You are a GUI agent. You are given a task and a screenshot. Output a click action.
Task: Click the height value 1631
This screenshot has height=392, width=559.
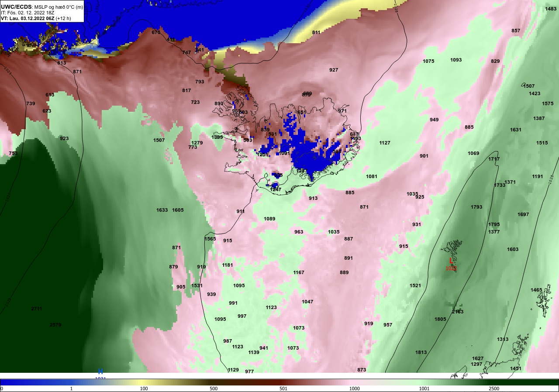pyautogui.click(x=516, y=130)
